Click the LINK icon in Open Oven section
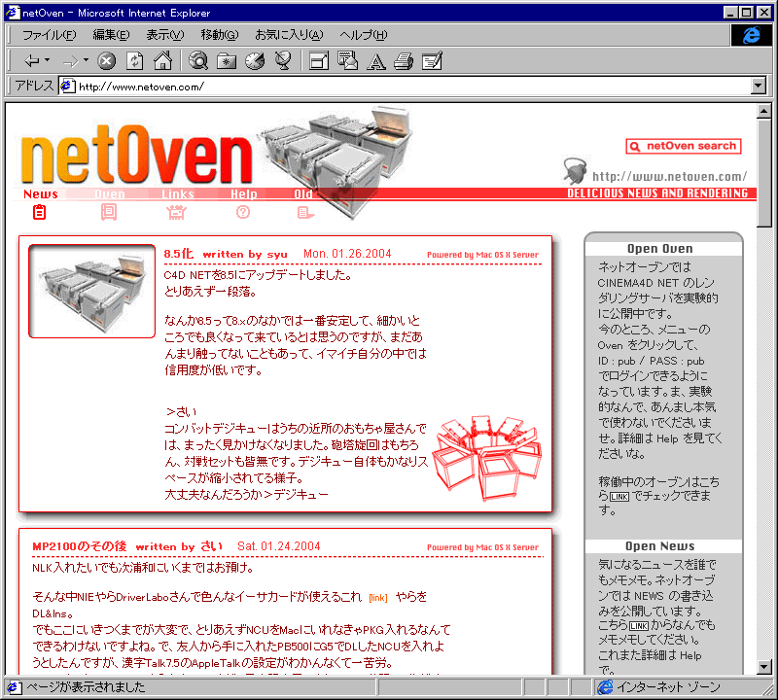The height and width of the screenshot is (700, 778). point(619,497)
